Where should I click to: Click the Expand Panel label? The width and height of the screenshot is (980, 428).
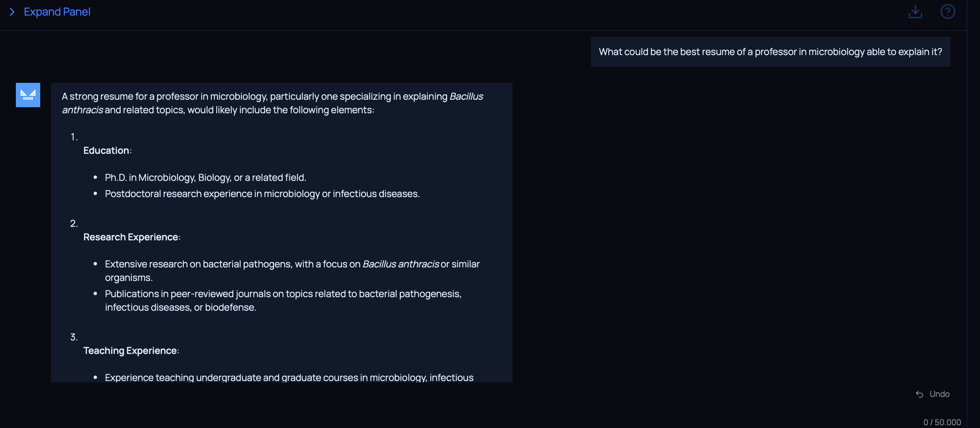57,12
